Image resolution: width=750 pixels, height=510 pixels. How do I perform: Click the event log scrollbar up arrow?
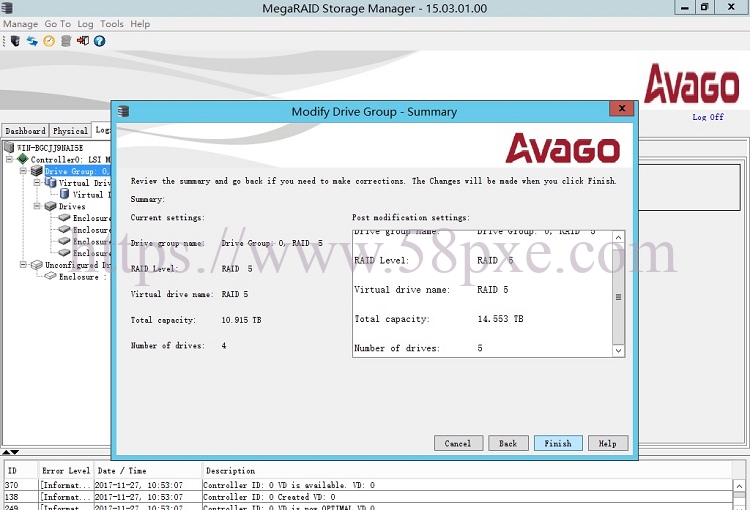pos(739,486)
